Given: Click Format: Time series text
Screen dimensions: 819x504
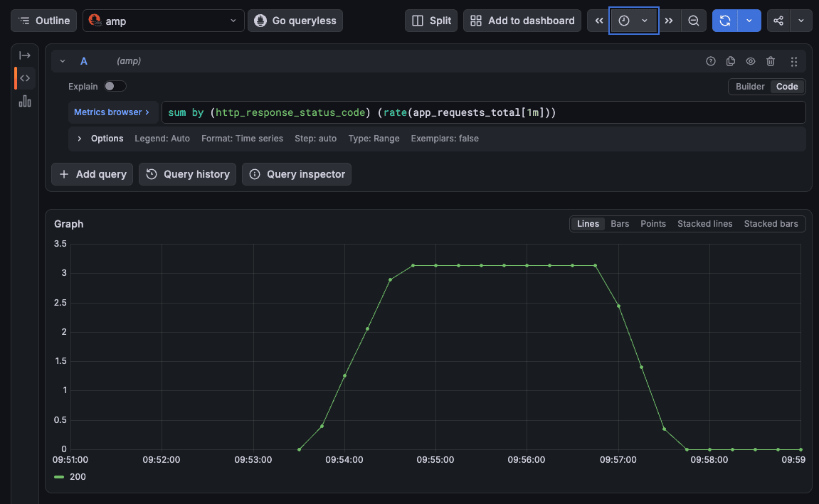Looking at the screenshot, I should 242,138.
